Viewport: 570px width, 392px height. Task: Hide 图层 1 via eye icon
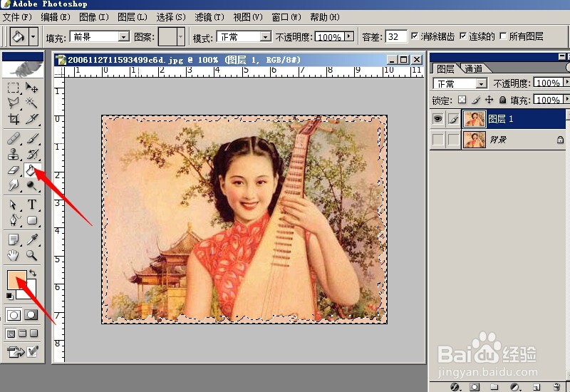click(x=438, y=119)
